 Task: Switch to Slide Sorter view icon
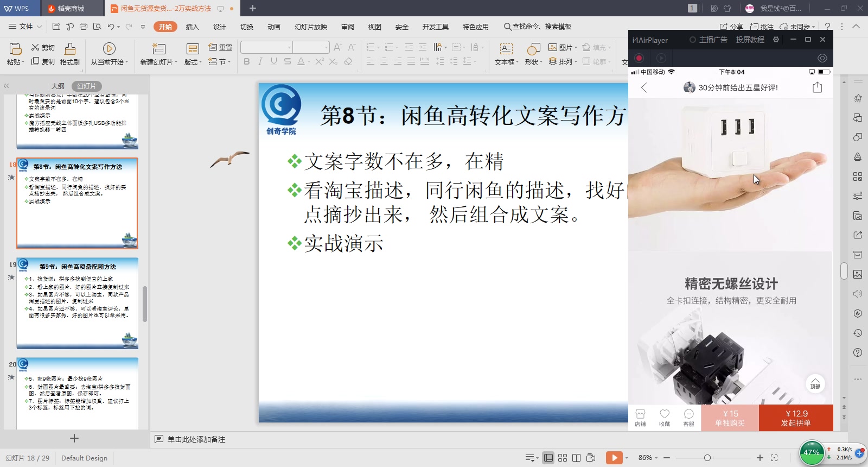point(563,458)
